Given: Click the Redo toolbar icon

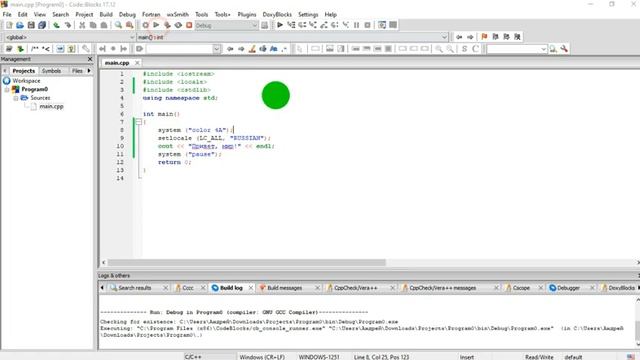Looking at the screenshot, I should [67, 25].
